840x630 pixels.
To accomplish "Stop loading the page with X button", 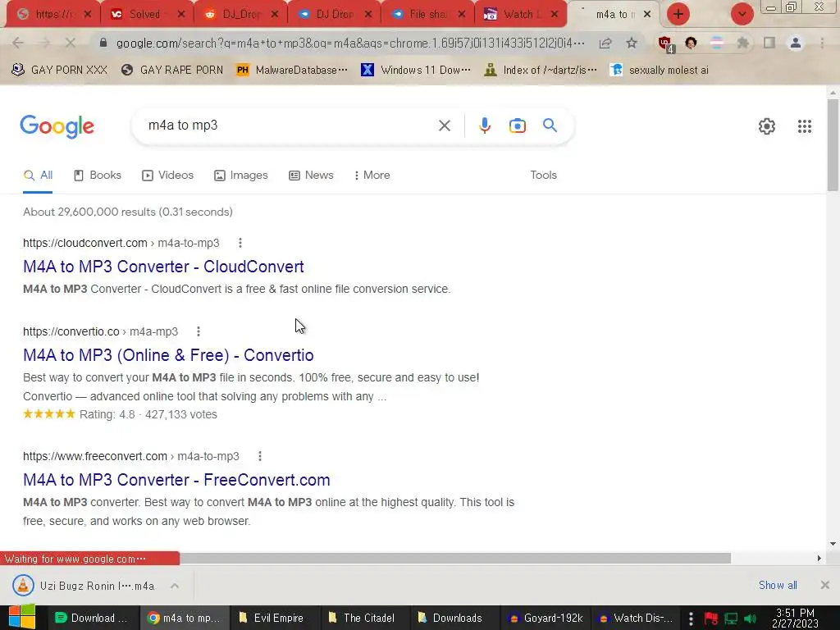I will click(x=71, y=43).
